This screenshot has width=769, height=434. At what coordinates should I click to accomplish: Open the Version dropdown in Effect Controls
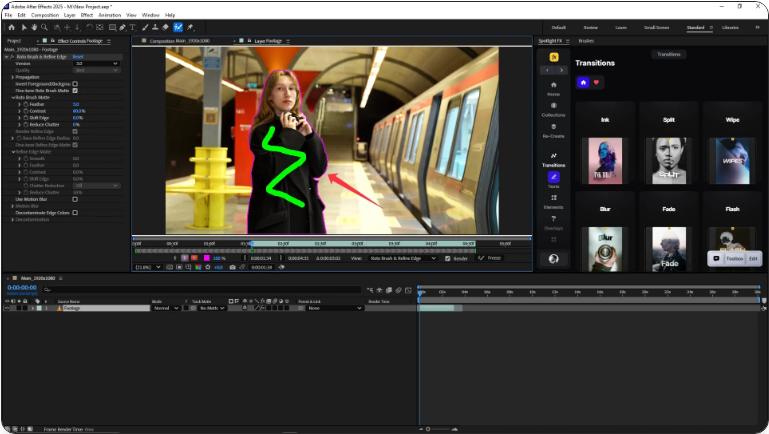95,64
